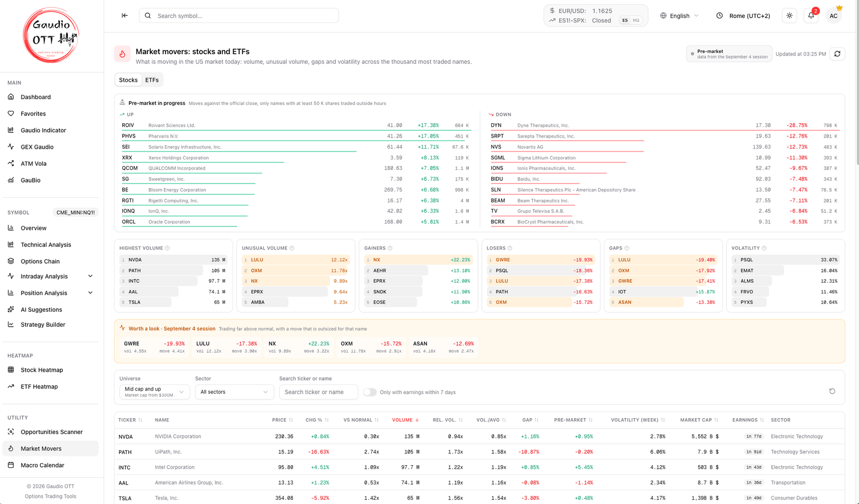Click the Unusual Volume info icon
859x504 pixels.
292,248
